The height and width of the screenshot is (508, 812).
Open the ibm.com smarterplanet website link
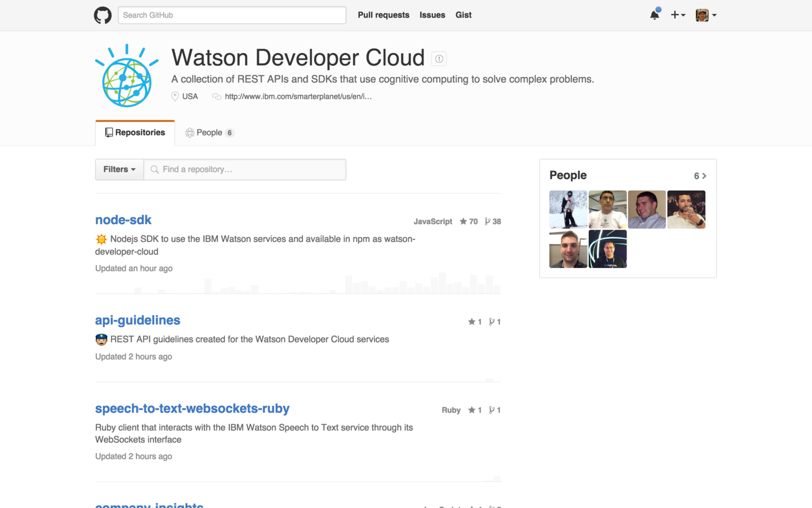tap(298, 97)
